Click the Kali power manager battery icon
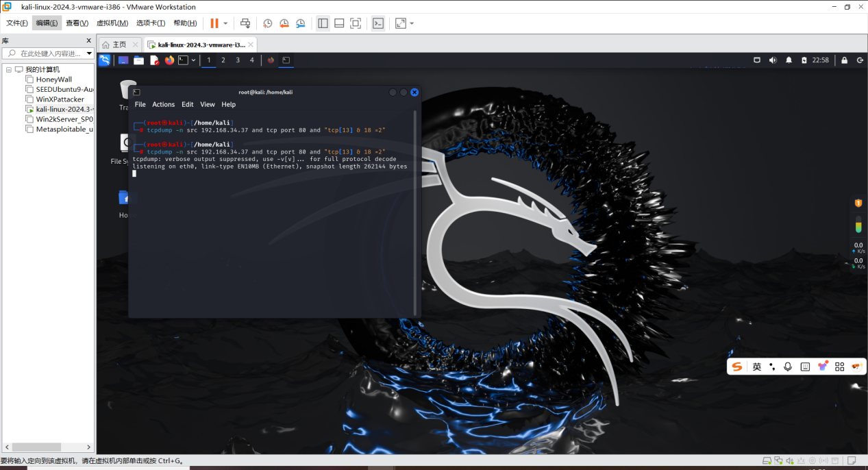 click(804, 60)
